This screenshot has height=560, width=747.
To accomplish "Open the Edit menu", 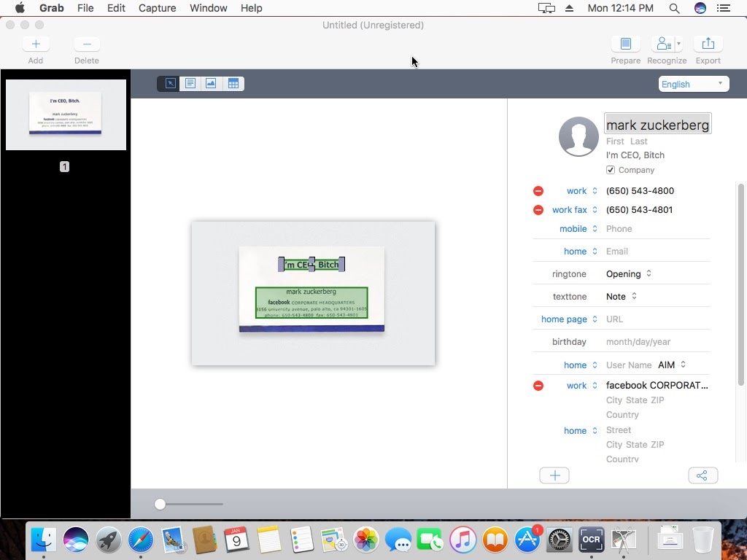I will [116, 8].
